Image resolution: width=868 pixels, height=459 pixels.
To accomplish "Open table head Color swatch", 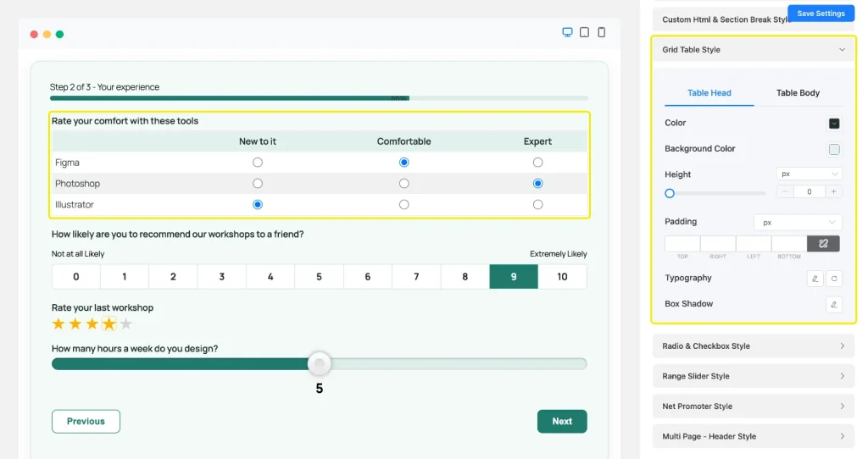I will click(x=834, y=124).
